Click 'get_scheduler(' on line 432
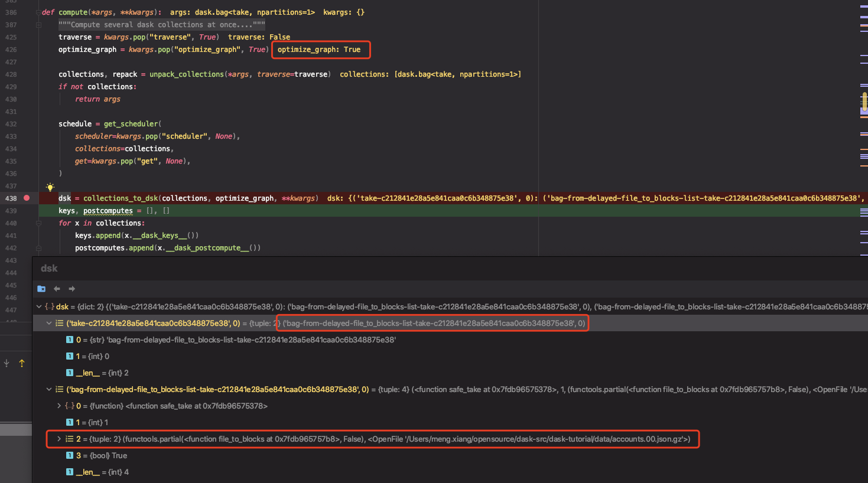The width and height of the screenshot is (868, 483). pos(132,124)
